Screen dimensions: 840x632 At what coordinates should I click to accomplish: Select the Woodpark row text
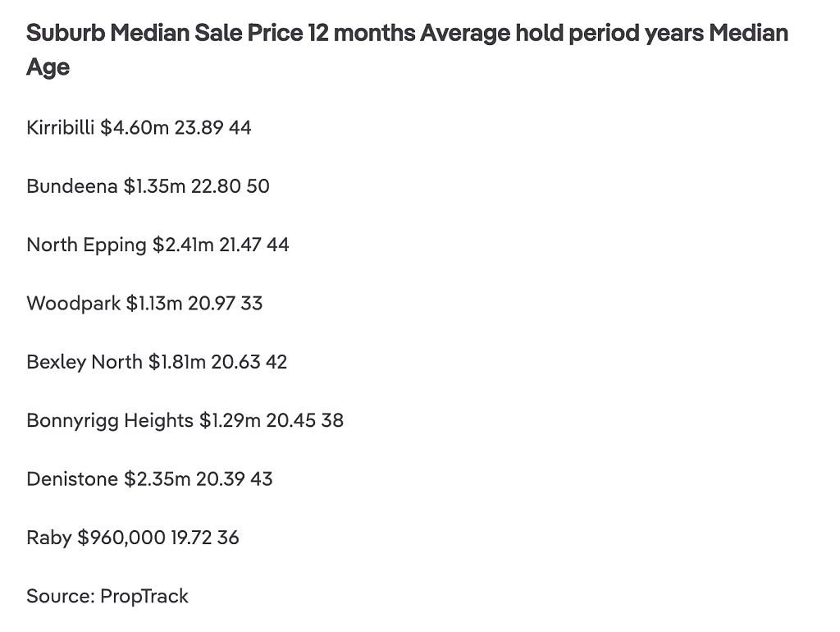coord(144,304)
